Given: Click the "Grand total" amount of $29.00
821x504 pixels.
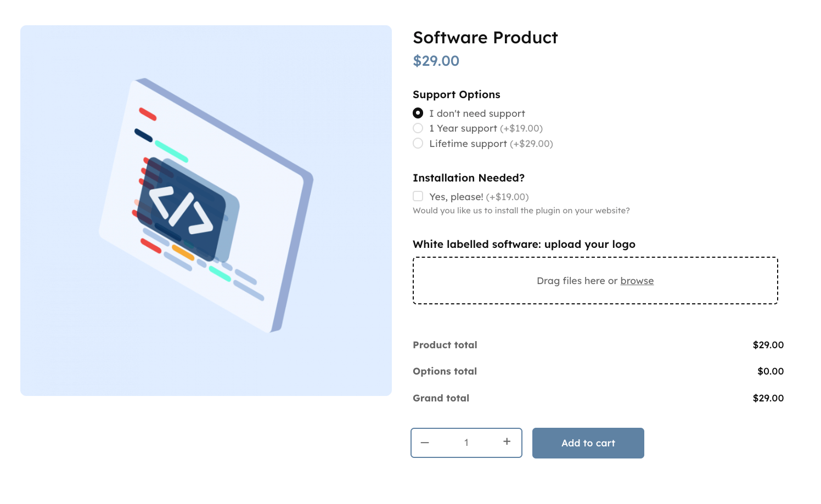Looking at the screenshot, I should tap(768, 398).
